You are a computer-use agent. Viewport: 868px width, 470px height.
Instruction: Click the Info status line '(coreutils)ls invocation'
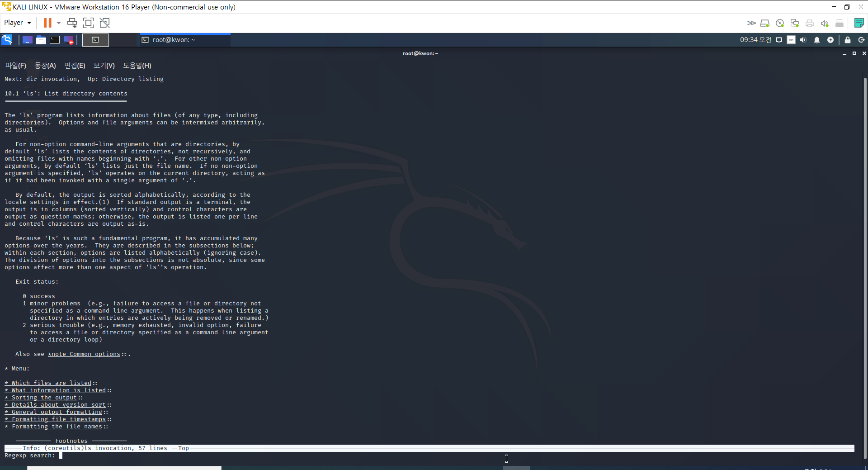tap(429, 448)
